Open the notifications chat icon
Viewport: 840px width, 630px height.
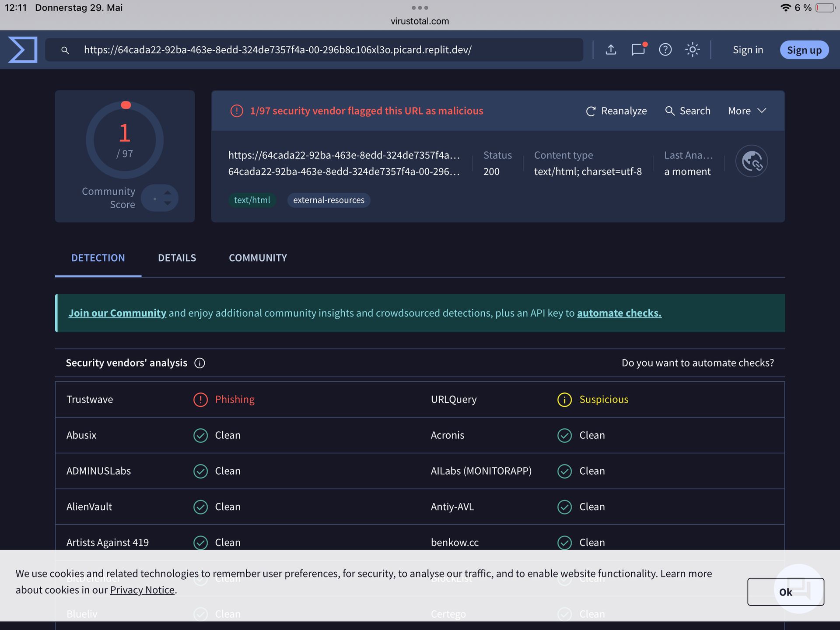[638, 49]
